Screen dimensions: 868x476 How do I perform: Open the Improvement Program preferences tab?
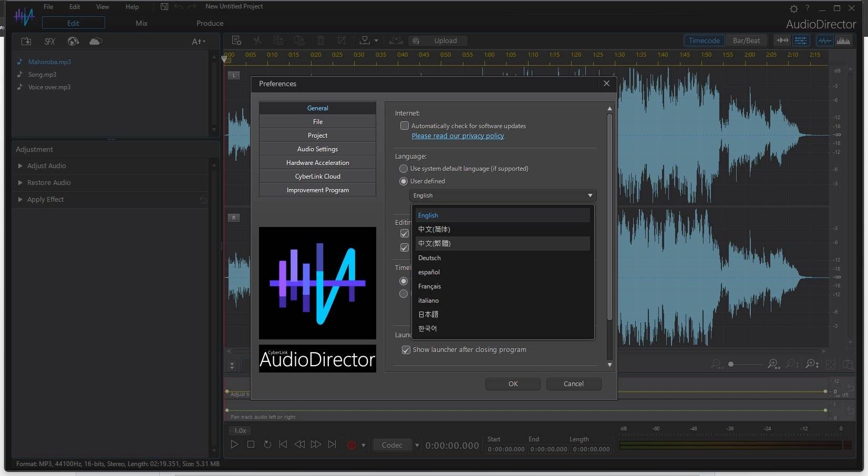(317, 190)
